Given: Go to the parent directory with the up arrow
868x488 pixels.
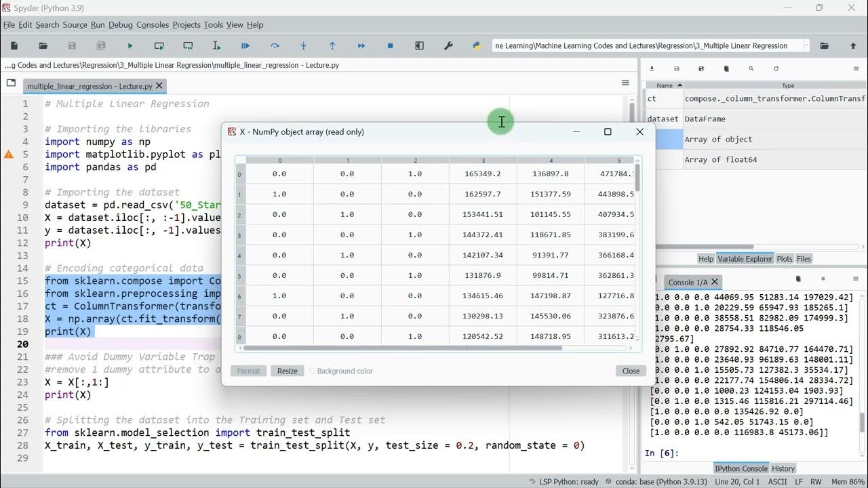Looking at the screenshot, I should [x=853, y=45].
